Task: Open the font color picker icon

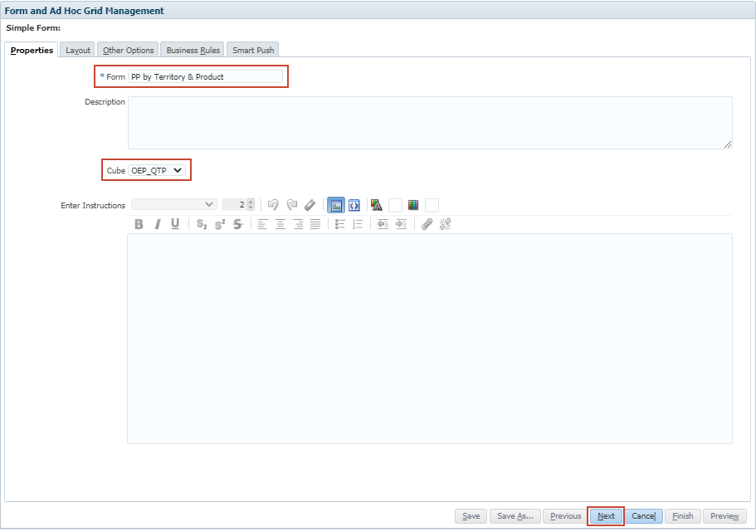Action: (x=373, y=204)
